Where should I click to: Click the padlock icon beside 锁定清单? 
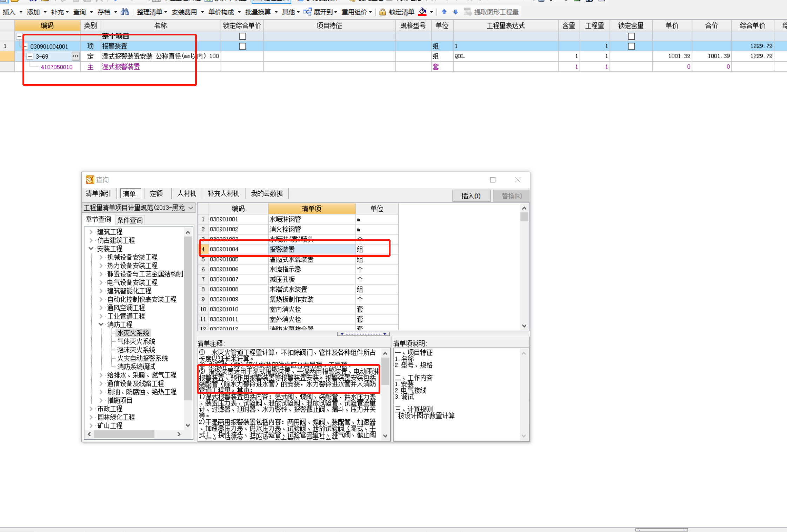[x=382, y=12]
